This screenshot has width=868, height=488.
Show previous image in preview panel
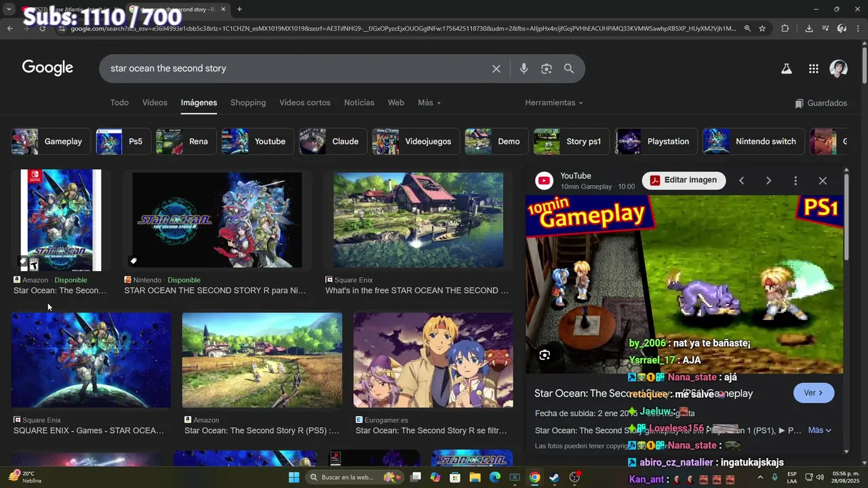click(x=741, y=180)
